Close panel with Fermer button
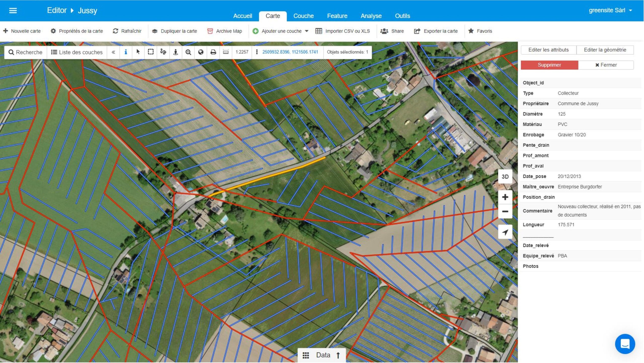 (x=606, y=65)
